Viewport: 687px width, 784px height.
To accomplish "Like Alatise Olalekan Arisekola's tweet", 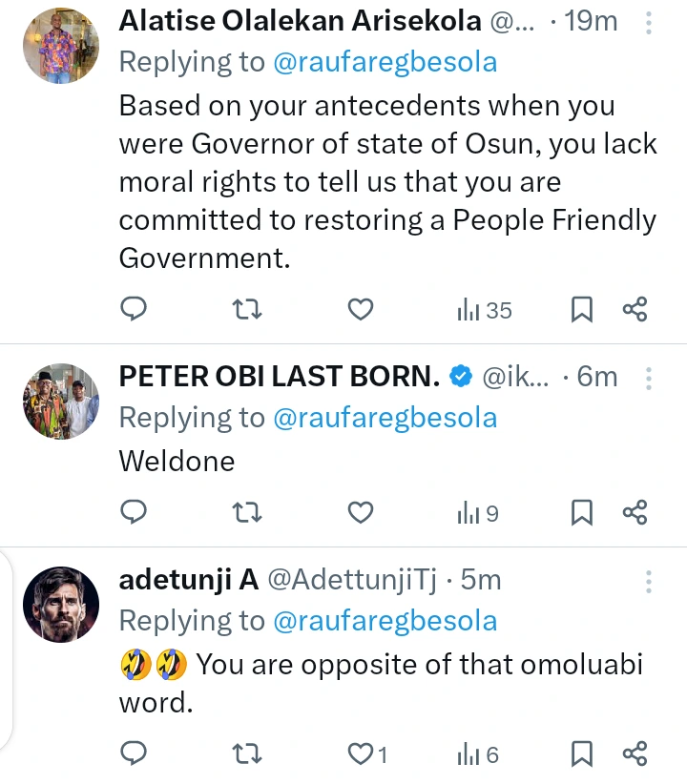I will coord(360,309).
